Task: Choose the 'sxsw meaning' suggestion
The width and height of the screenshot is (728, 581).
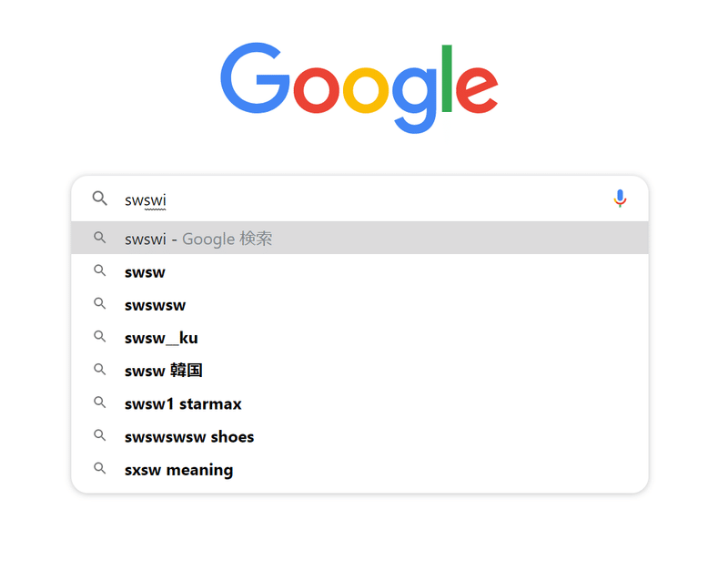Action: [x=359, y=469]
